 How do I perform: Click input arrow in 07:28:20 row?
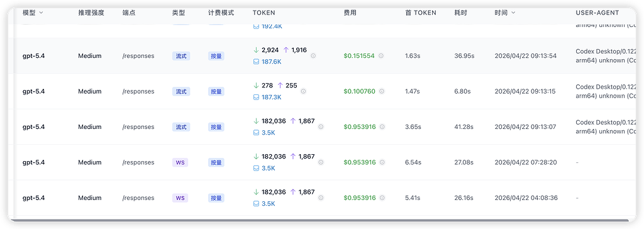point(257,156)
